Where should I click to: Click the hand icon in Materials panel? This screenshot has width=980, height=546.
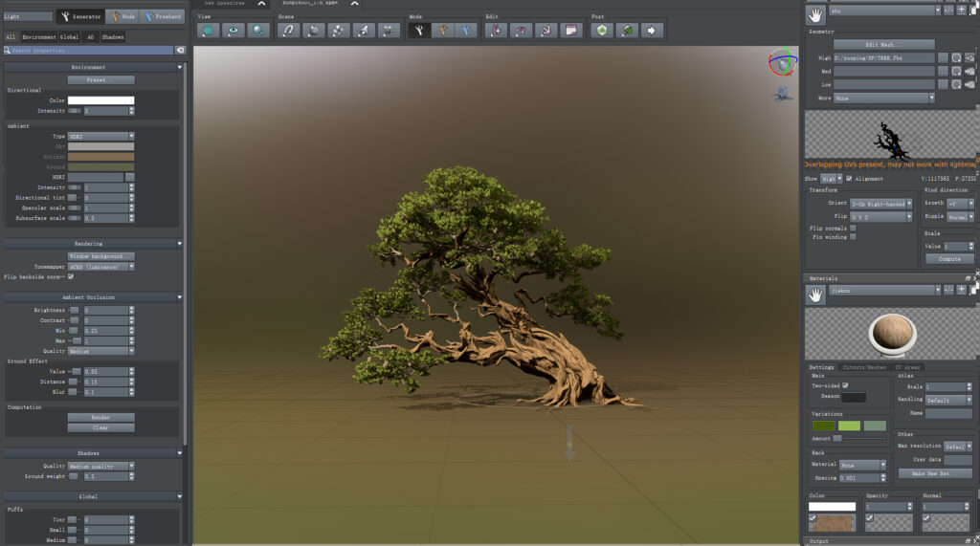pos(815,295)
